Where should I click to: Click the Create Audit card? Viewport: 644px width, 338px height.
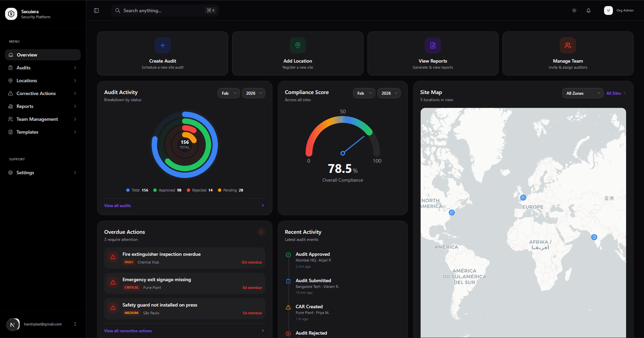tap(162, 53)
